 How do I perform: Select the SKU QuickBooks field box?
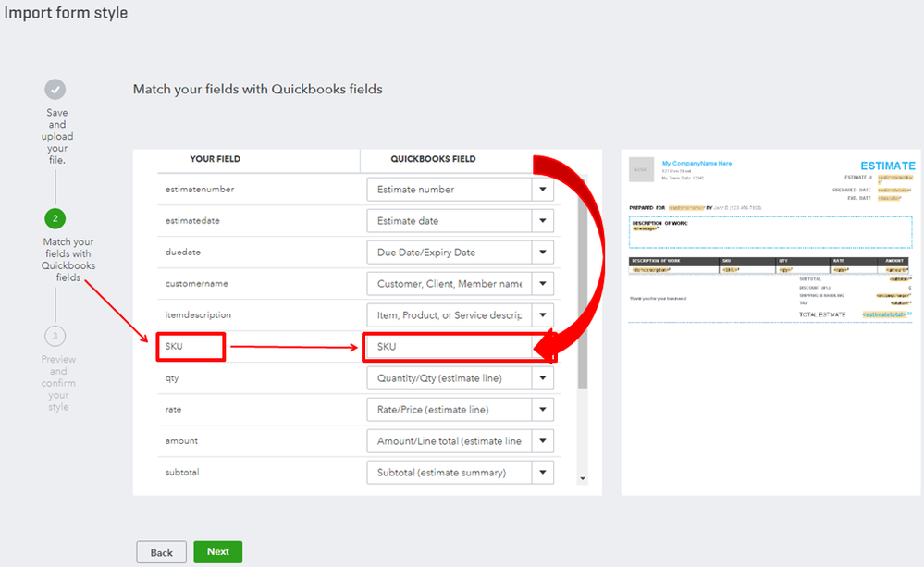[449, 347]
